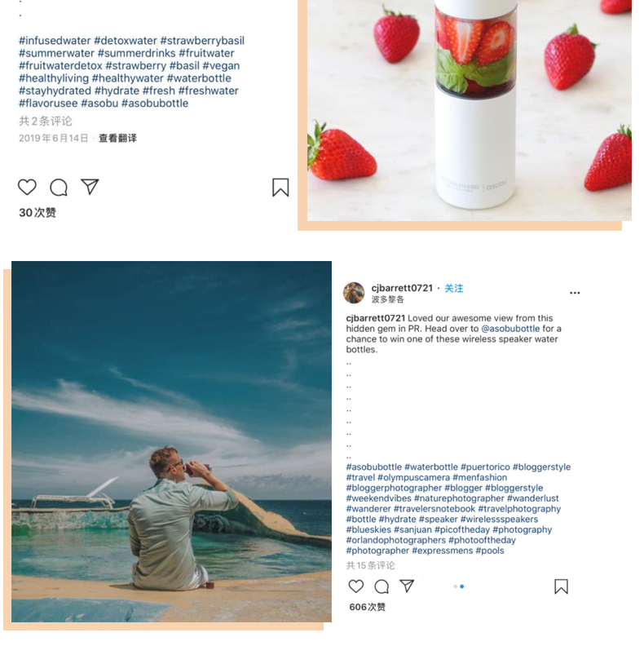Save cjbarrett0721's post with bookmark icon

tap(561, 586)
